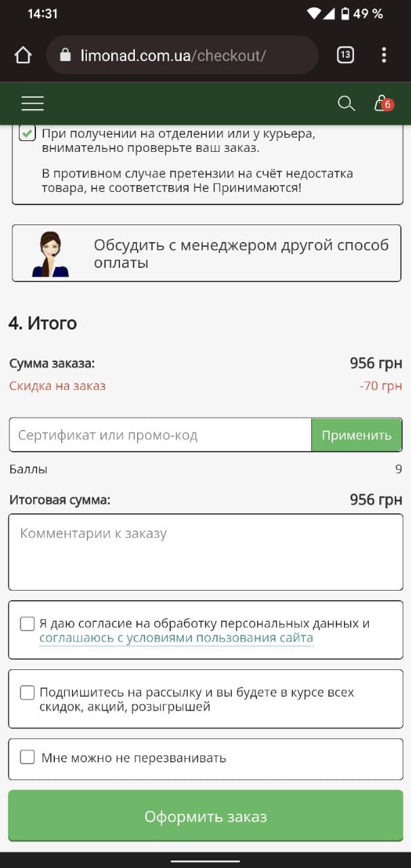Tap the padlock icon in address bar
The height and width of the screenshot is (868, 411).
pos(66,55)
